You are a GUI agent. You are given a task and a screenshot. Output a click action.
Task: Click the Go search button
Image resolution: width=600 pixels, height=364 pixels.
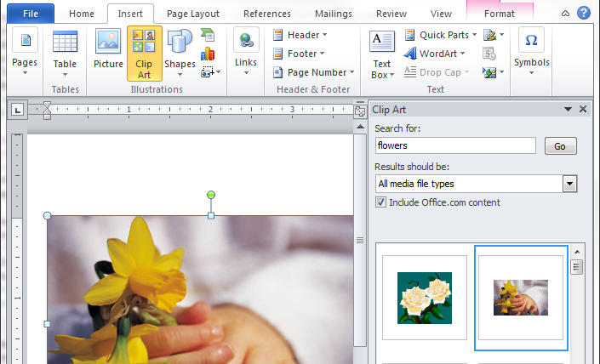click(561, 146)
